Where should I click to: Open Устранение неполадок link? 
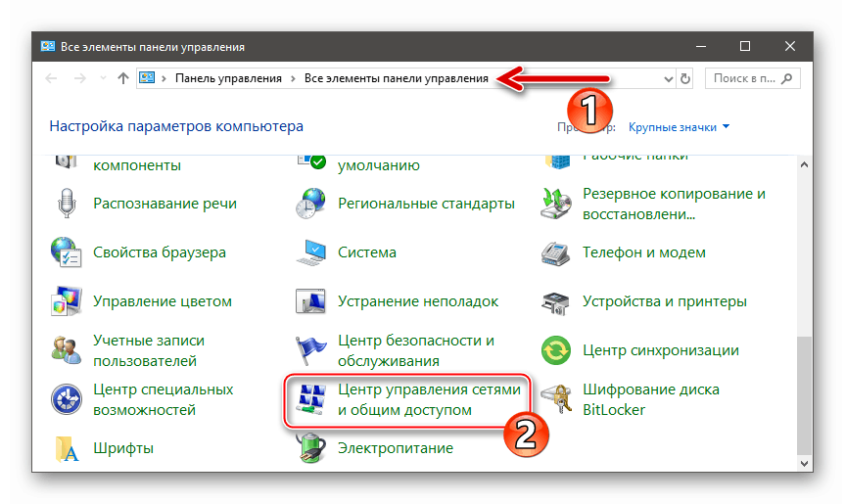coord(418,301)
